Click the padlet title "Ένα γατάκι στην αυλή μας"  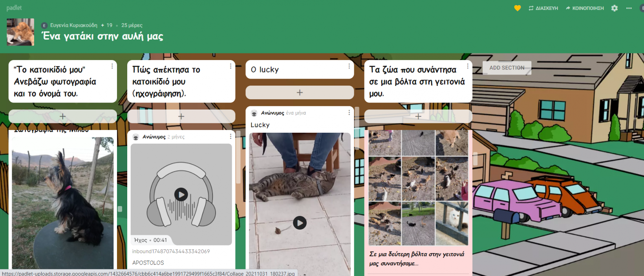tap(102, 37)
